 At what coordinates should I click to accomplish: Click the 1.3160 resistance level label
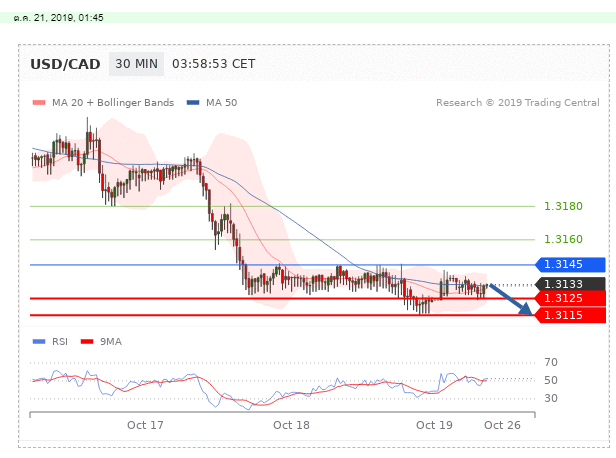coord(563,239)
